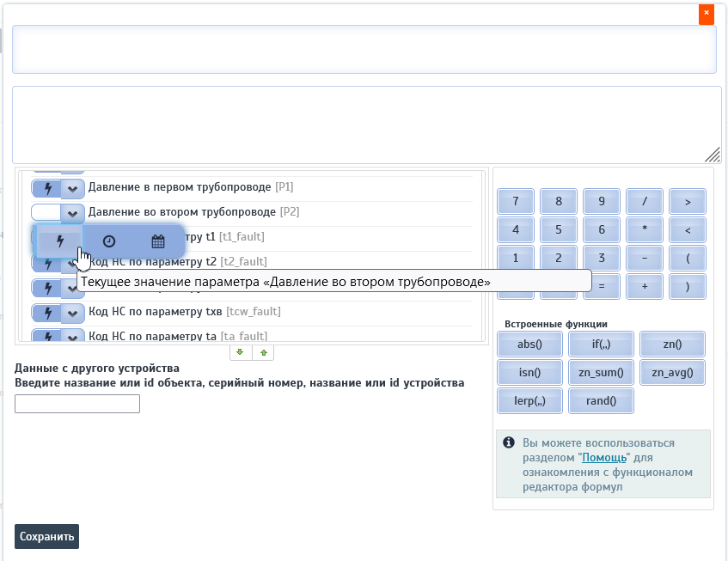Choose the clock icon in popup

(x=109, y=241)
